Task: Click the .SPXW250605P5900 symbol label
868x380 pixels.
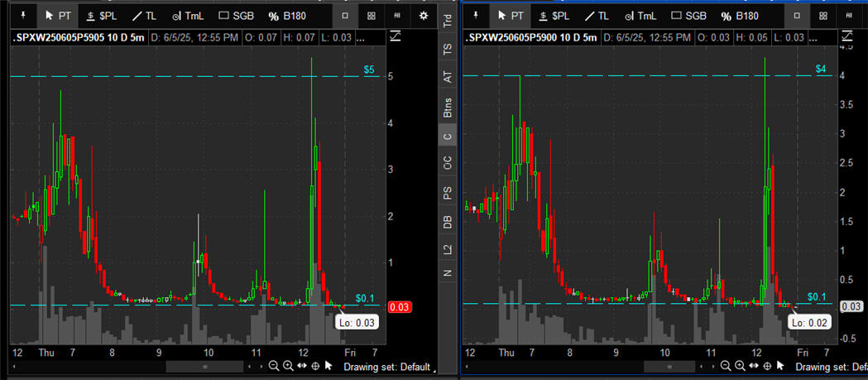Action: [512, 38]
